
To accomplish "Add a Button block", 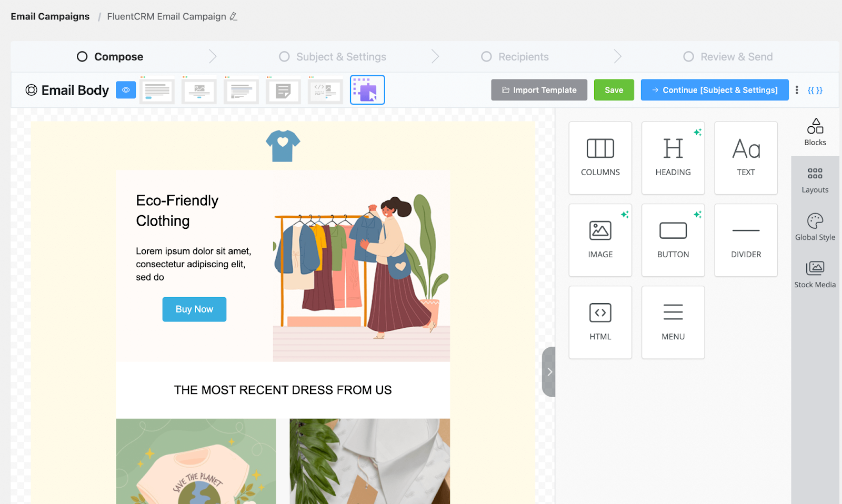I will (673, 240).
